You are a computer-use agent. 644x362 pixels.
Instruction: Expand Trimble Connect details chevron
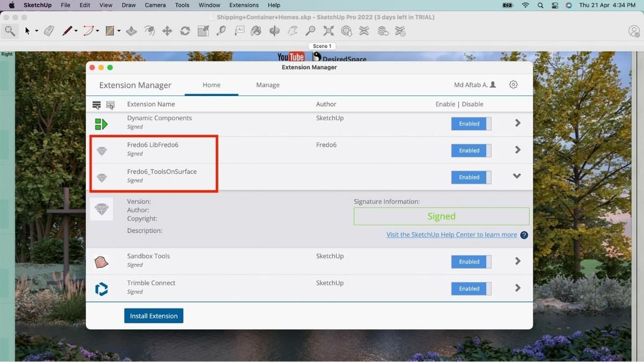pos(518,287)
